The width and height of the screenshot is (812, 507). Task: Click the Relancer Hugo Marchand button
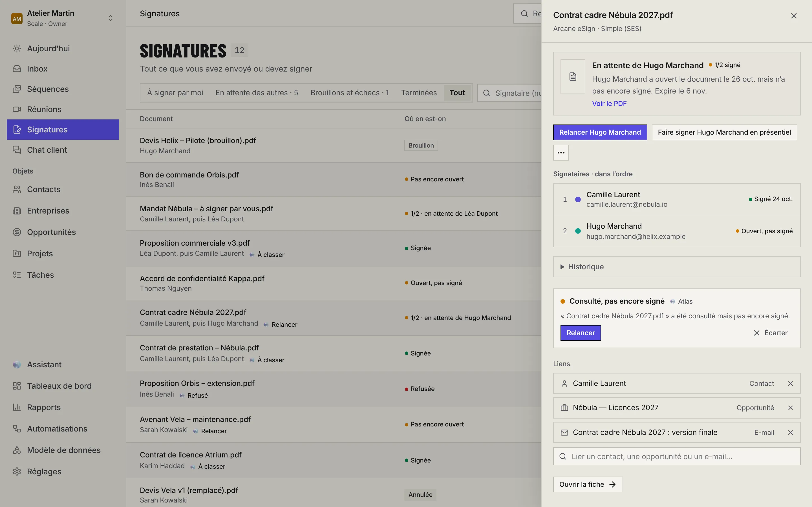(600, 132)
